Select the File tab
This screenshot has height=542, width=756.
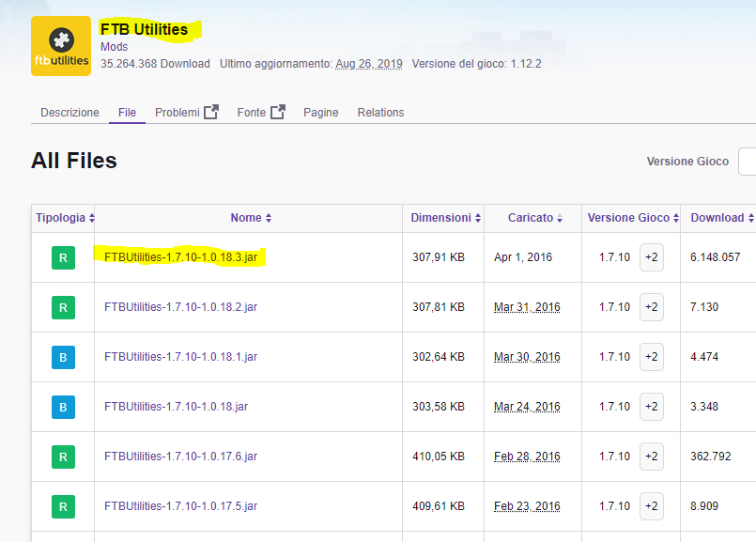(x=128, y=113)
